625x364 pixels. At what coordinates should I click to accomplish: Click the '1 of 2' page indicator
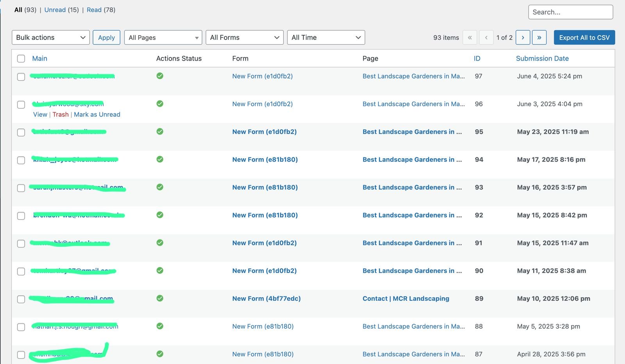[504, 37]
